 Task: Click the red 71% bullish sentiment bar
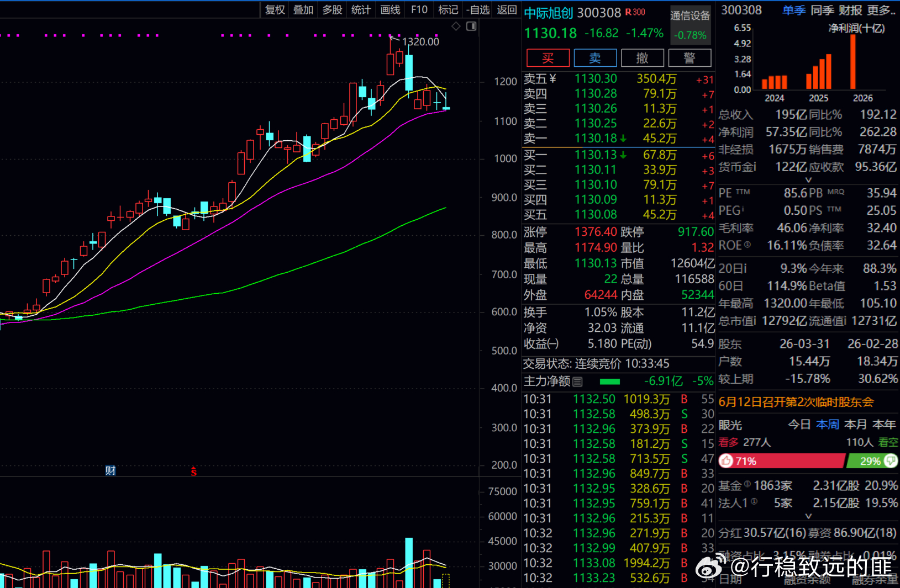(x=782, y=461)
